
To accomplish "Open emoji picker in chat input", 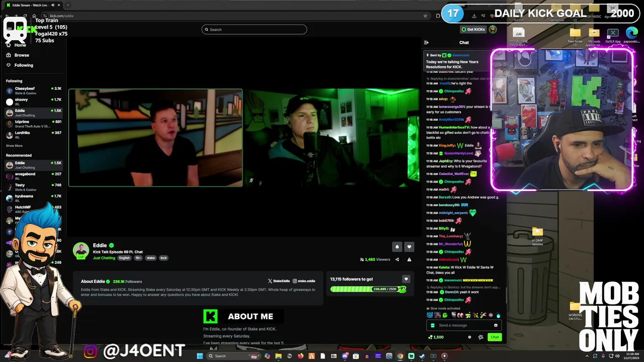I will 496,325.
